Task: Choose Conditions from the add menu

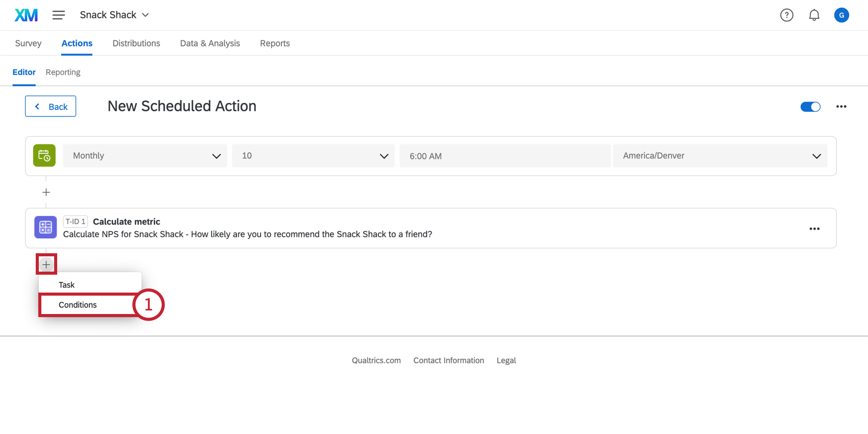Action: point(90,305)
